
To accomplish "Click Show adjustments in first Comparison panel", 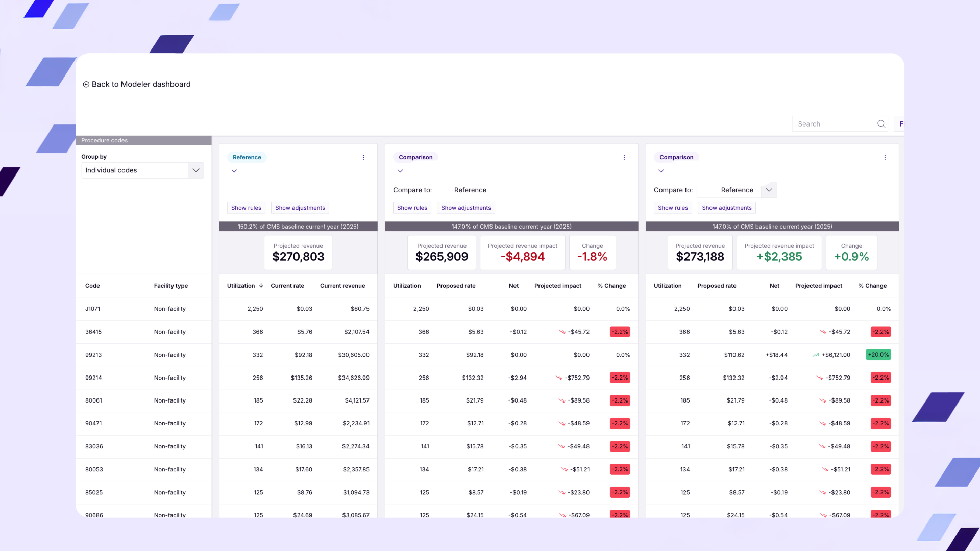I will pos(465,208).
